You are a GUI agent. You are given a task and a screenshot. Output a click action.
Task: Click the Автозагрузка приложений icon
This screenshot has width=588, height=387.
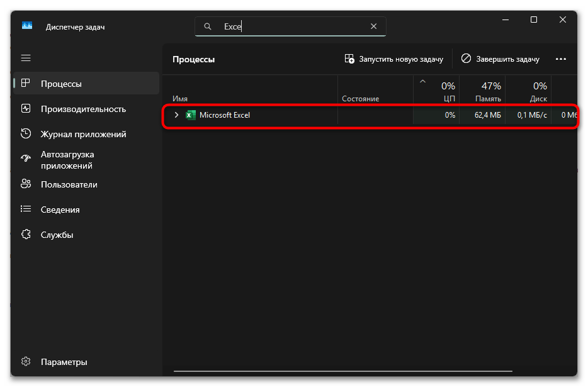(x=26, y=159)
